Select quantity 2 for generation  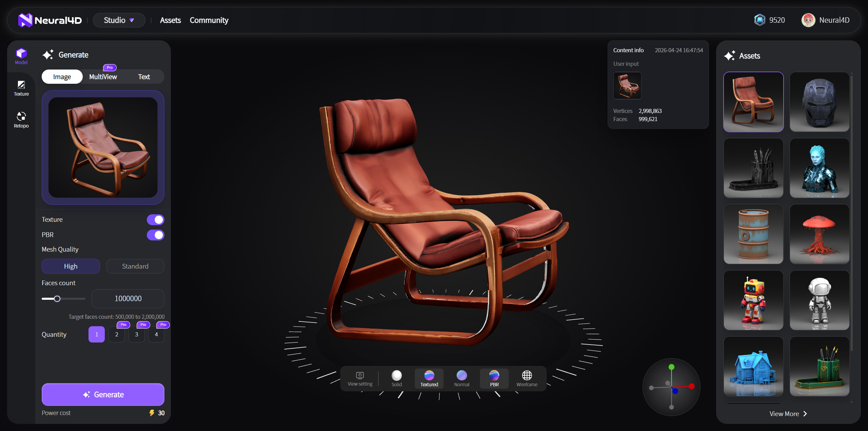[x=116, y=334]
